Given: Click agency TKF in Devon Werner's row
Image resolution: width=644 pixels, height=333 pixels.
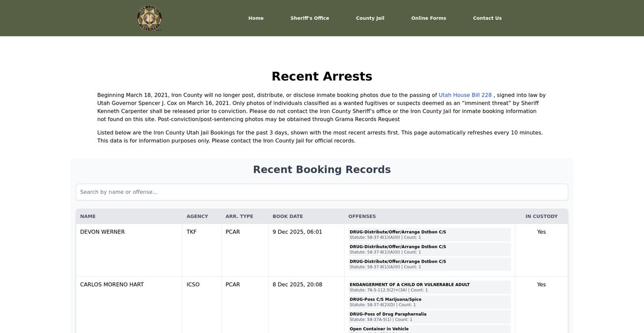Looking at the screenshot, I should pyautogui.click(x=192, y=232).
